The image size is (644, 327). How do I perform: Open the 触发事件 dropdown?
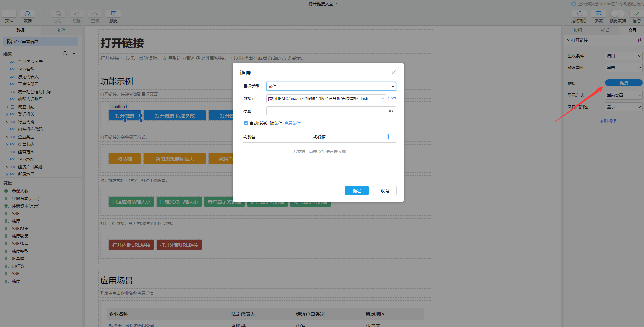pos(624,68)
